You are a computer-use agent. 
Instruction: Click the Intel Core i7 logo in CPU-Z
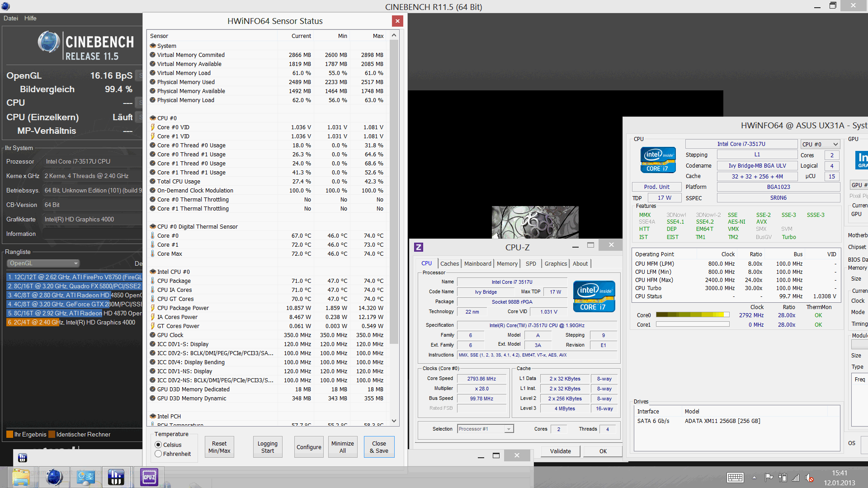pyautogui.click(x=594, y=296)
